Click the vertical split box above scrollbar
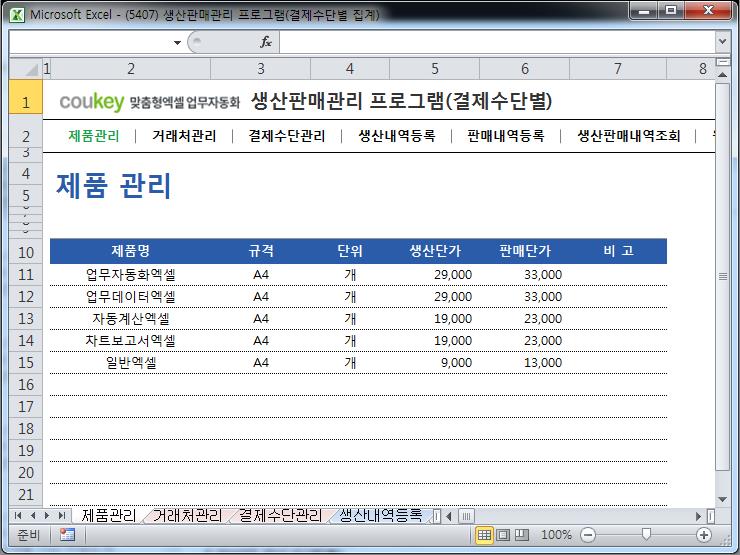 [722, 62]
